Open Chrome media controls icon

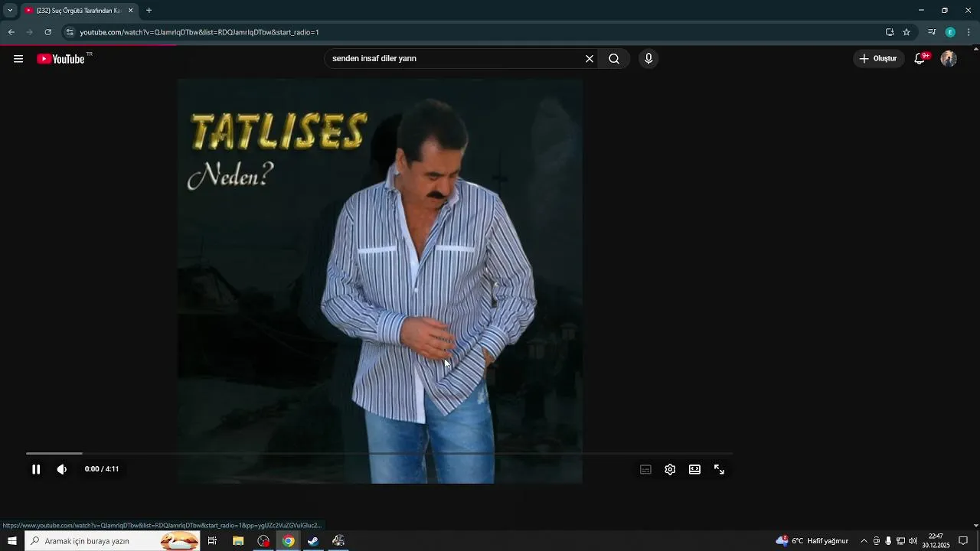click(x=932, y=32)
